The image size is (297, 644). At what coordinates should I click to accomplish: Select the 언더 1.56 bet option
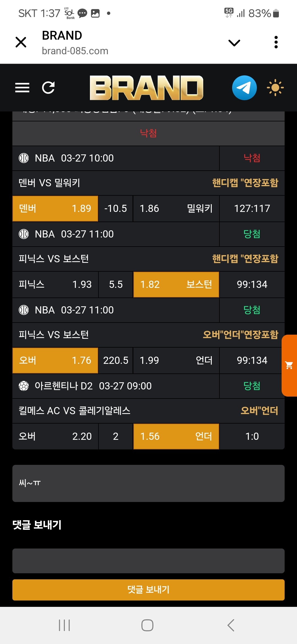pyautogui.click(x=176, y=436)
